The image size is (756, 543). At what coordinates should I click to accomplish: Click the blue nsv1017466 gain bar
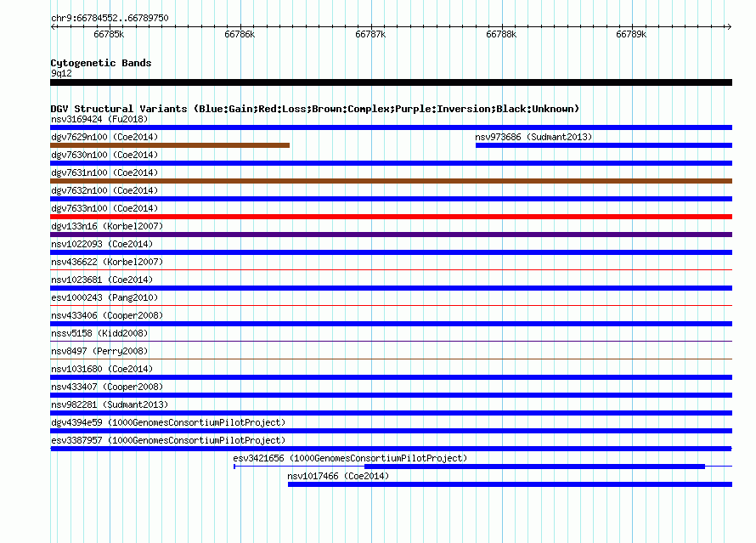(x=511, y=484)
